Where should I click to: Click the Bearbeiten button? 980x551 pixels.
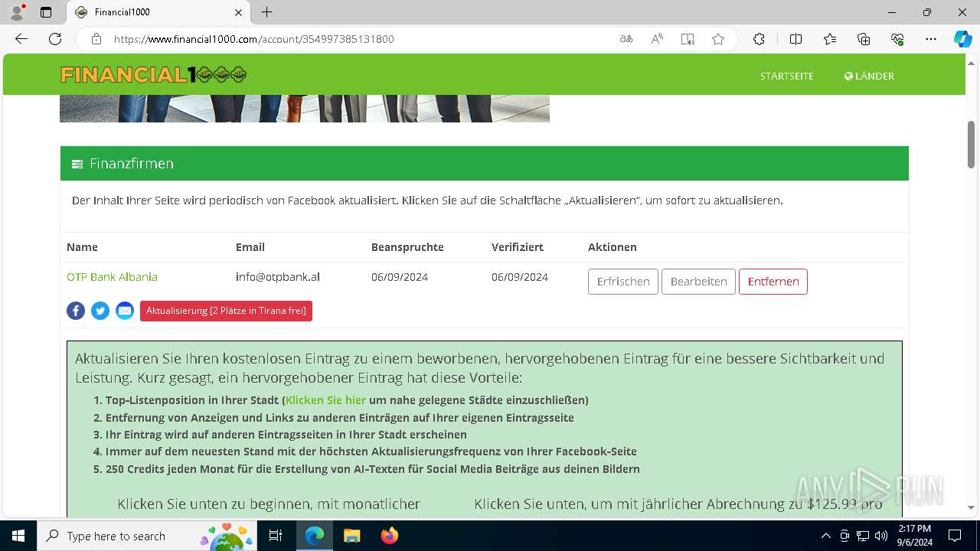(698, 282)
